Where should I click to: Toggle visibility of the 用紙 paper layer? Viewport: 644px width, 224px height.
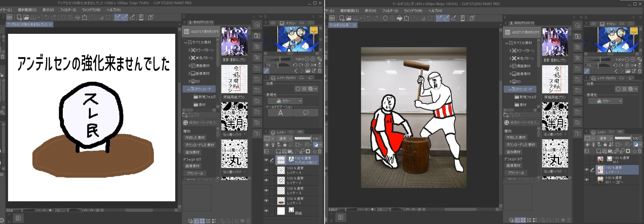[x=266, y=211]
